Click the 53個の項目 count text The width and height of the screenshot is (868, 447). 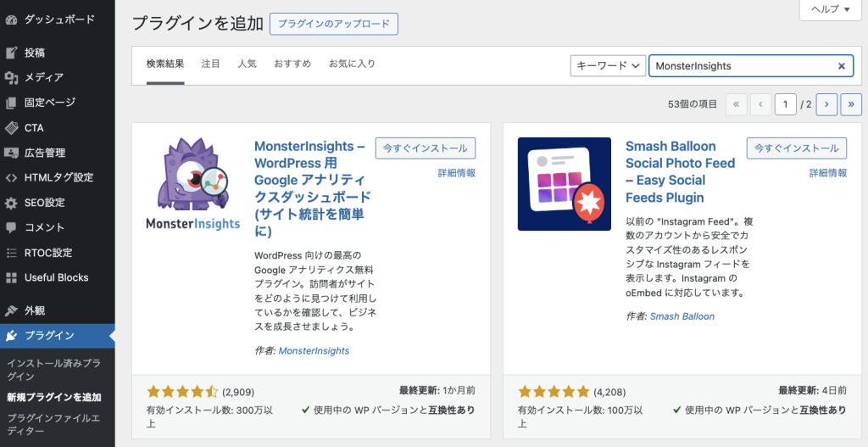(x=692, y=104)
